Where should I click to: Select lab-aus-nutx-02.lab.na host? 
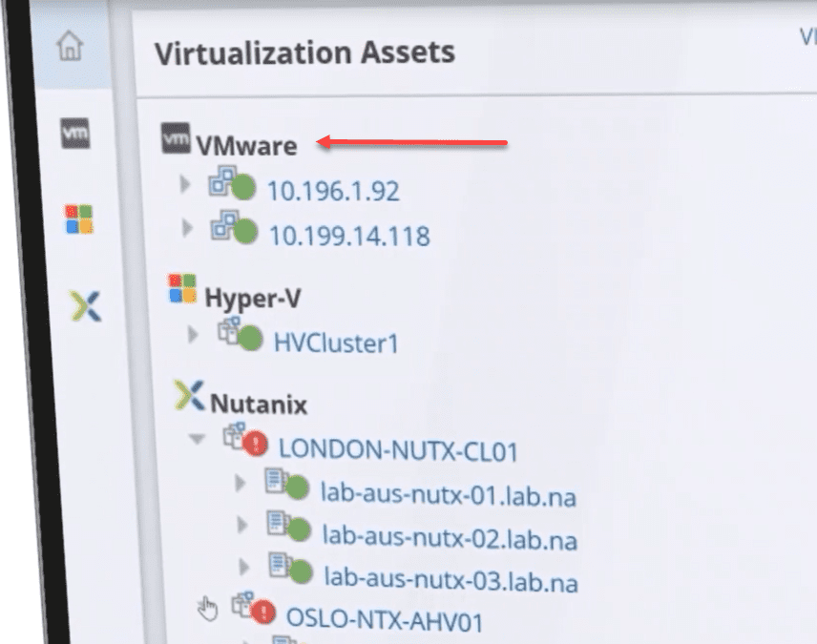tap(450, 537)
